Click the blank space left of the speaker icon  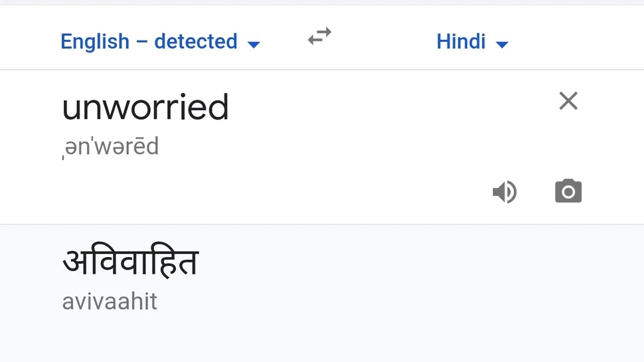pos(332,192)
